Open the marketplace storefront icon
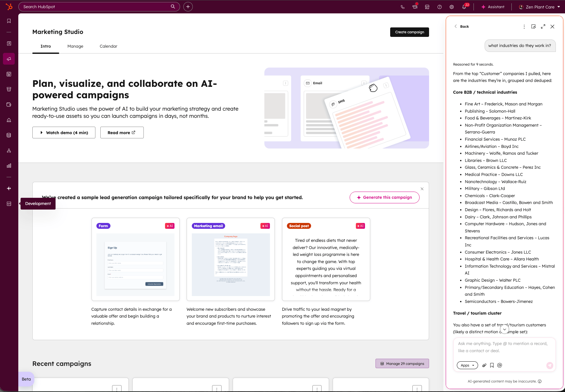 pos(427,7)
